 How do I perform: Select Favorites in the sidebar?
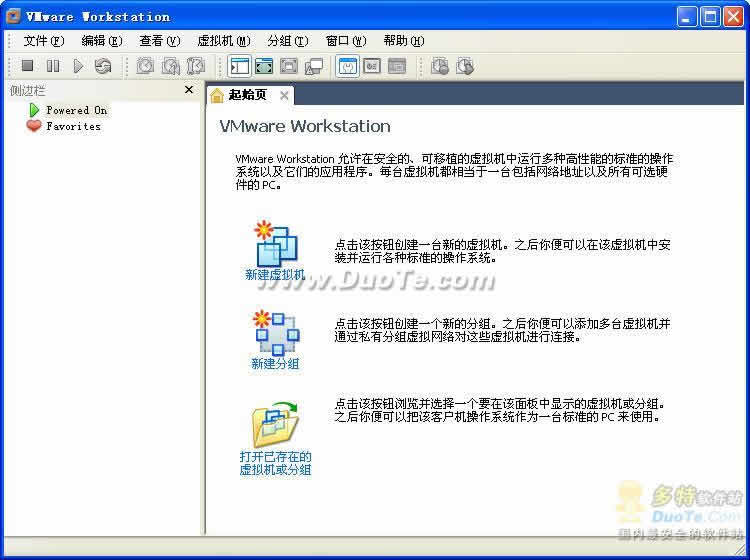click(x=73, y=126)
